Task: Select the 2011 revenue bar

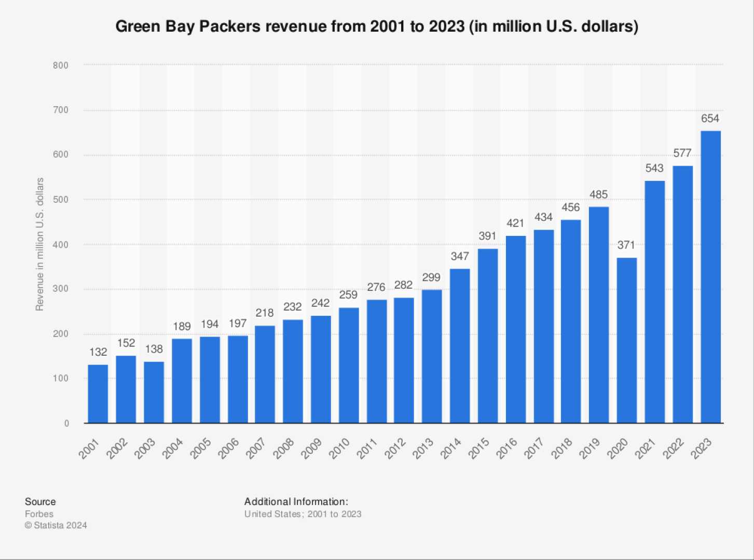Action: click(377, 361)
